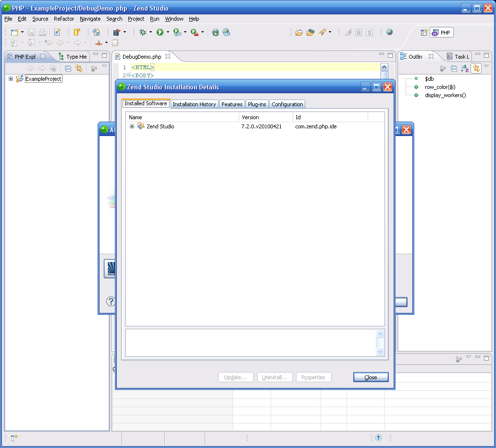
Task: Click the Zend Studio feature icon
Action: click(141, 126)
